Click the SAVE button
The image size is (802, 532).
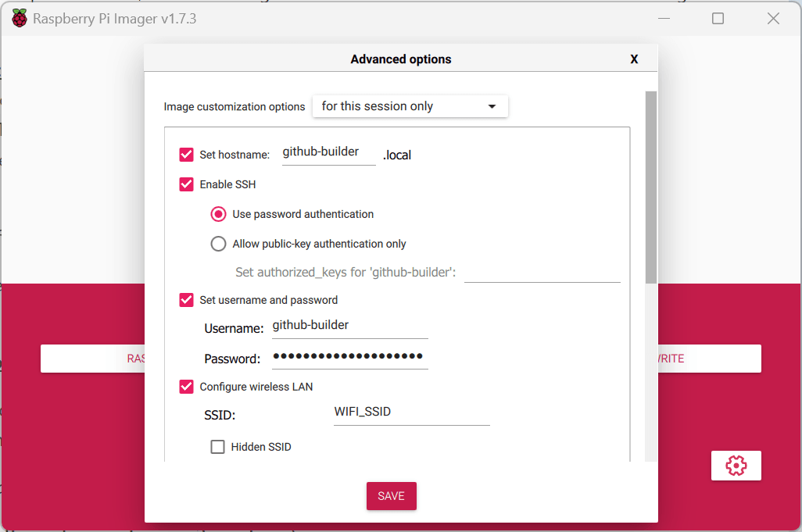tap(391, 495)
